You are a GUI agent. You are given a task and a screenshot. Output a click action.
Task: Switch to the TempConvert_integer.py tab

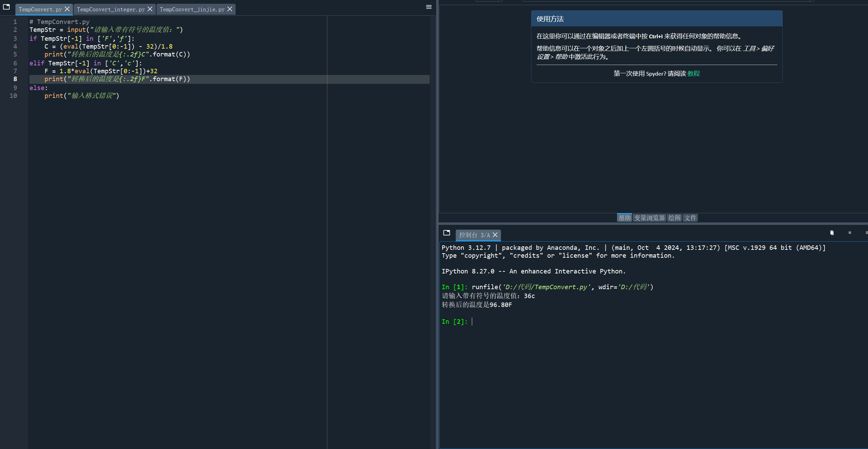111,10
